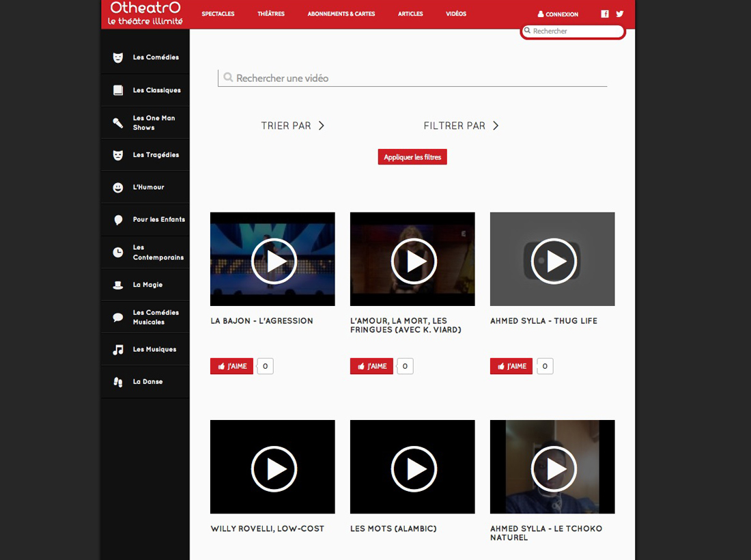The height and width of the screenshot is (560, 751).
Task: Open the Twitter icon in the header
Action: pos(620,14)
